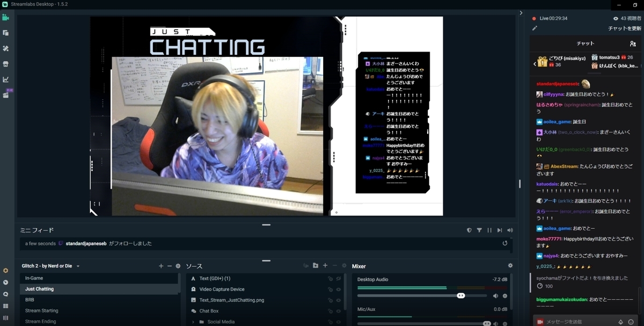Open the analytics chart icon in sidebar
644x326 pixels.
click(x=5, y=79)
